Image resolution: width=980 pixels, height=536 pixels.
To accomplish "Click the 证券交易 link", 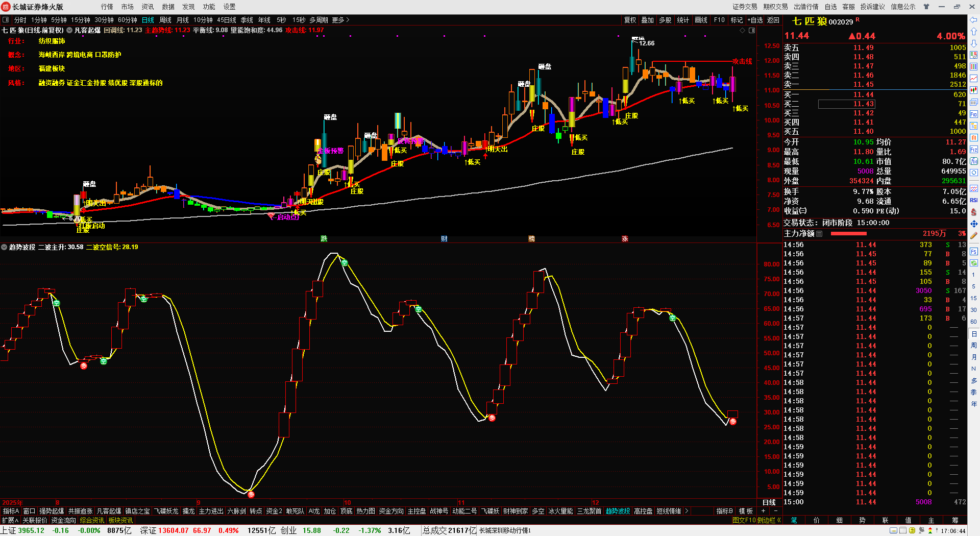I will (745, 7).
